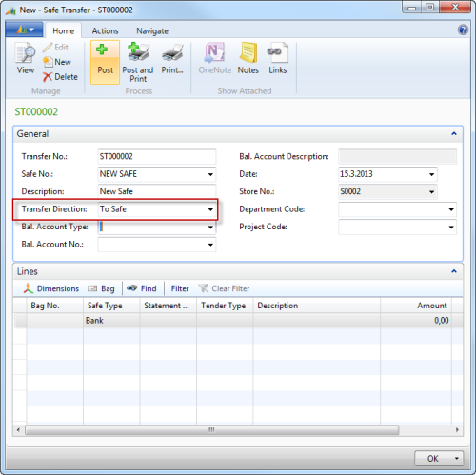
Task: Click the Filter link in Lines
Action: (180, 288)
